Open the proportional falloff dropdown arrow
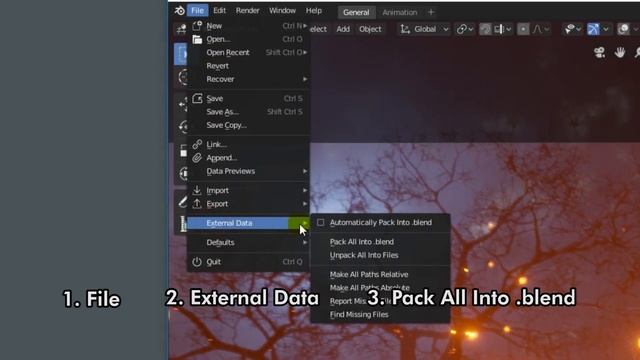The width and height of the screenshot is (640, 360). 547,29
